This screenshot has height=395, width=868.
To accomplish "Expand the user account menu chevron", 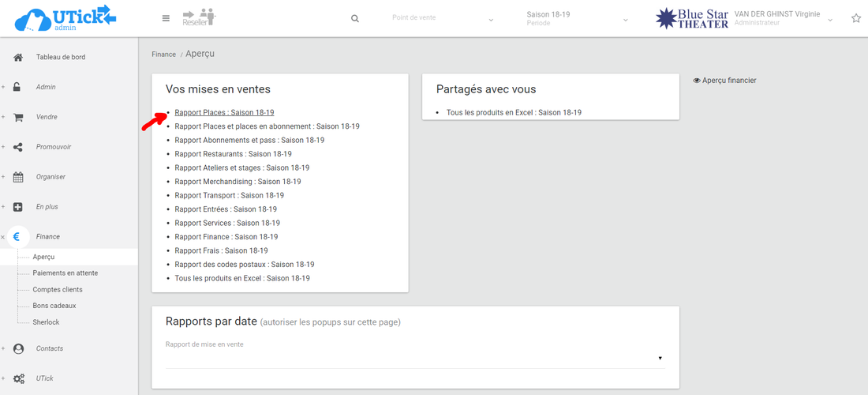I will [829, 20].
